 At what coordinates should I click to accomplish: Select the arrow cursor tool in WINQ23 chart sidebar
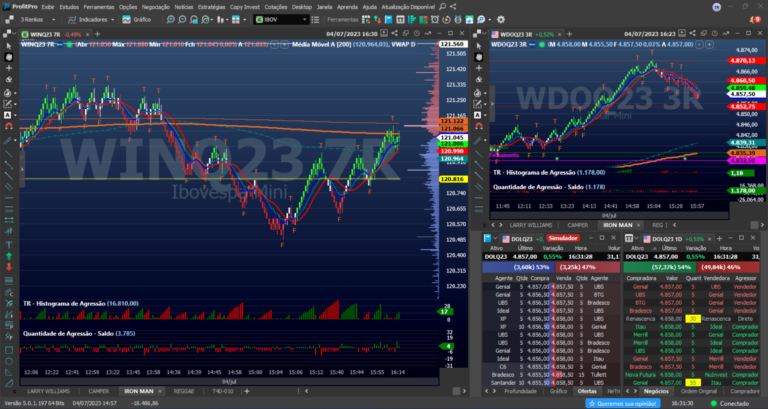coord(9,46)
